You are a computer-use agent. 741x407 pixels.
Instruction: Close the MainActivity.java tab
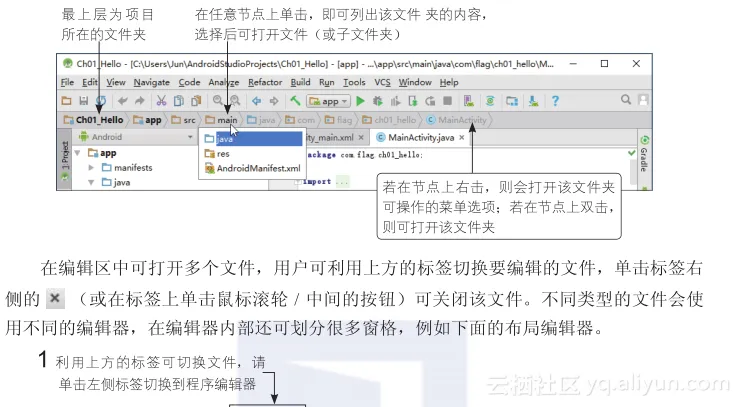pyautogui.click(x=462, y=138)
